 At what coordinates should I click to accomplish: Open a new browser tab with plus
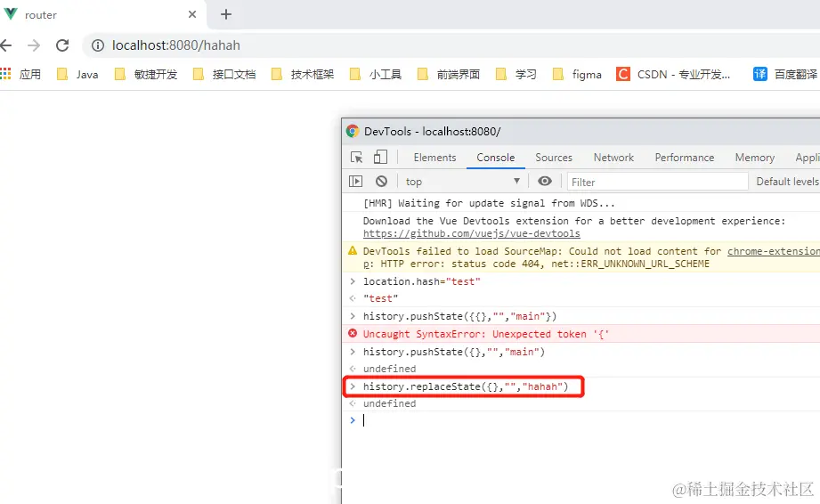click(226, 14)
